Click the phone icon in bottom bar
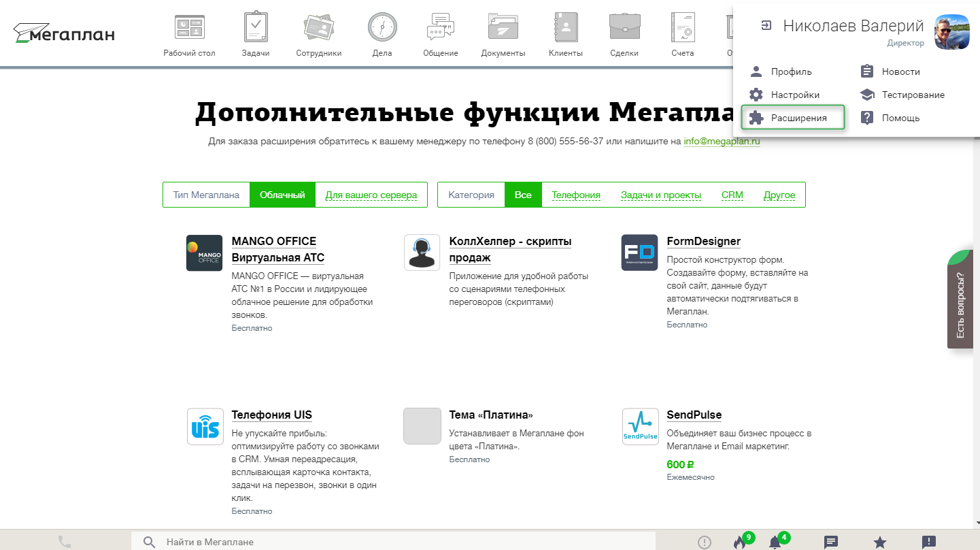The image size is (980, 550). coord(65,542)
